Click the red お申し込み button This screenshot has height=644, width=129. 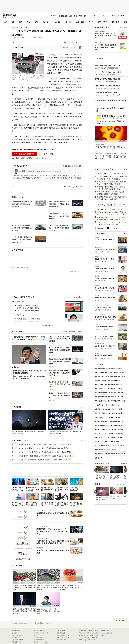[115, 16]
